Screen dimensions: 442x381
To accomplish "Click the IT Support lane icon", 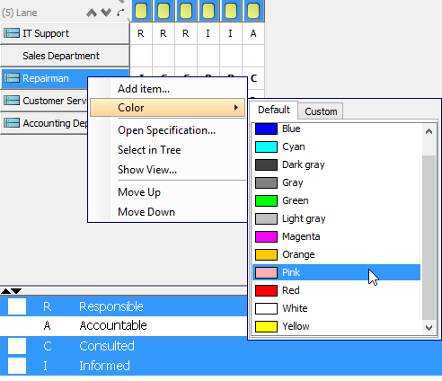I will click(11, 33).
